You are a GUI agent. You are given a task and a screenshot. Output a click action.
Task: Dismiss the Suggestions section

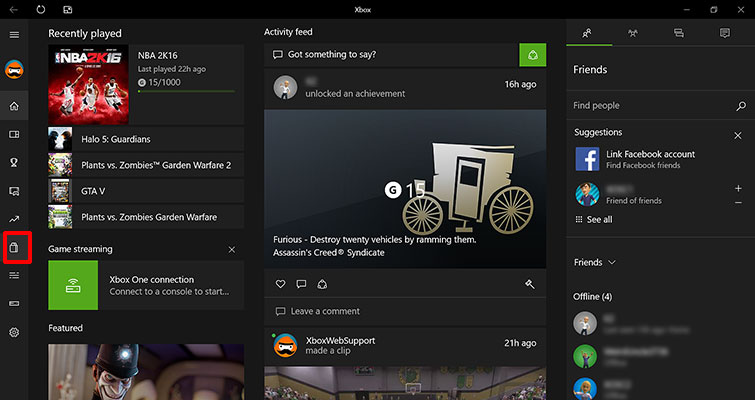tap(738, 136)
